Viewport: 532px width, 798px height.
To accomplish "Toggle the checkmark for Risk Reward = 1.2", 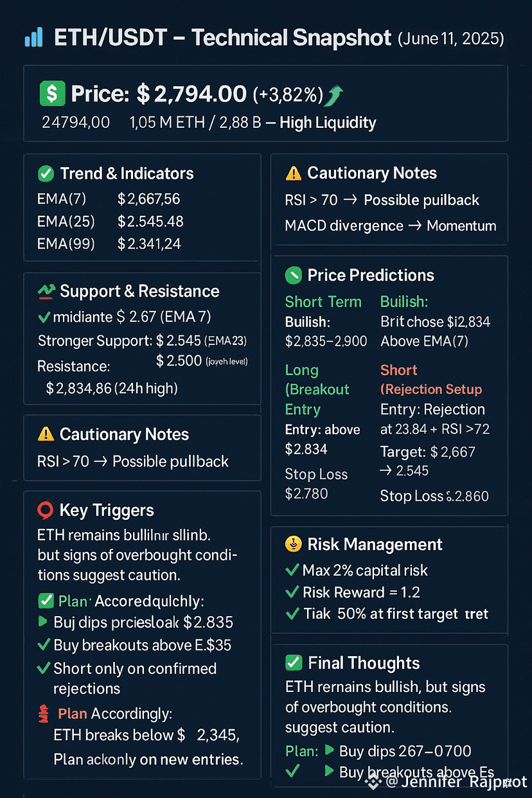I will (292, 592).
